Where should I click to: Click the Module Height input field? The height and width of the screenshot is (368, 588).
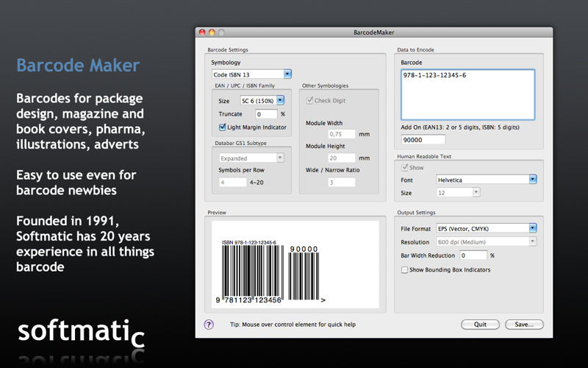(341, 158)
